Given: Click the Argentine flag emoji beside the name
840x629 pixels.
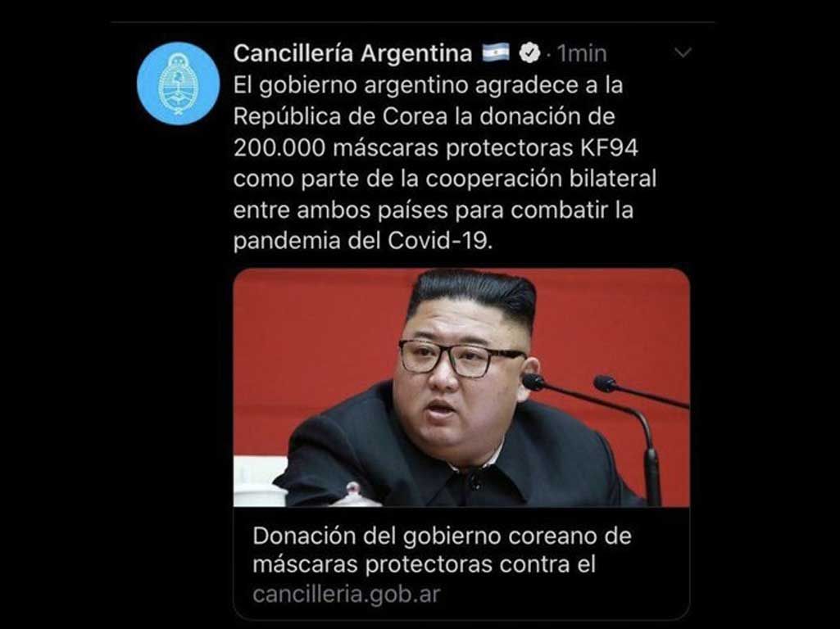Looking at the screenshot, I should tap(496, 52).
